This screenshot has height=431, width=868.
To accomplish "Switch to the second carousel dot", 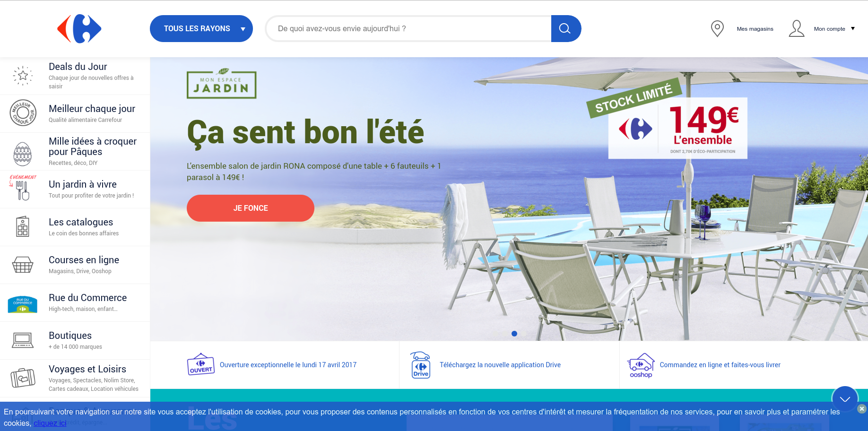I will 524,334.
